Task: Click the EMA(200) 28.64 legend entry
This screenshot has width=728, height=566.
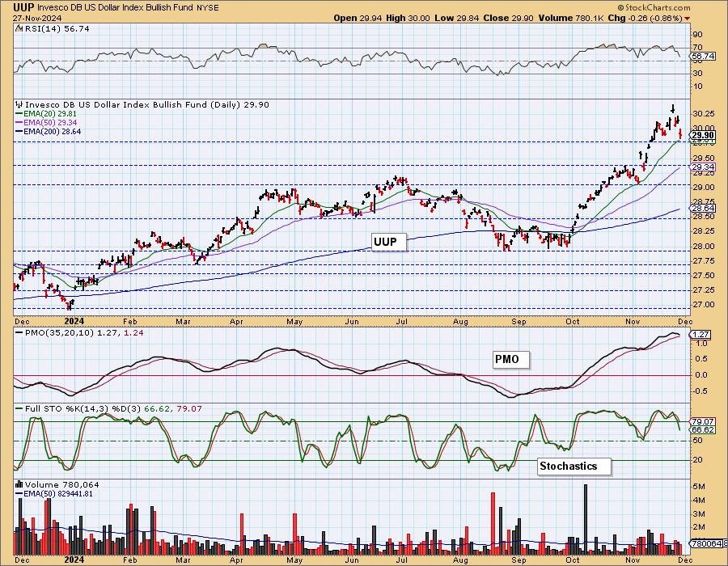Action: 48,131
